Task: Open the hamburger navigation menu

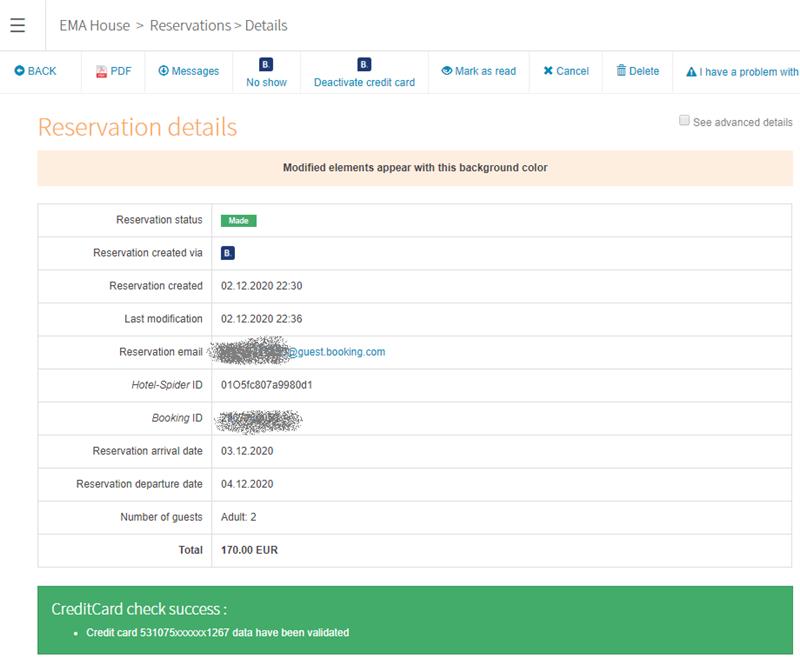Action: [x=17, y=25]
